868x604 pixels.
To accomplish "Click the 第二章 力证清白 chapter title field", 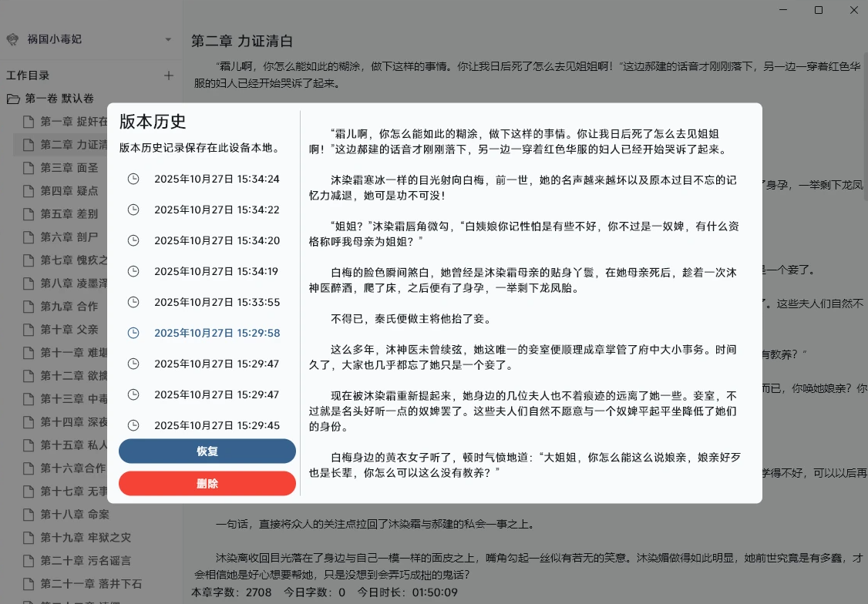I will (242, 42).
